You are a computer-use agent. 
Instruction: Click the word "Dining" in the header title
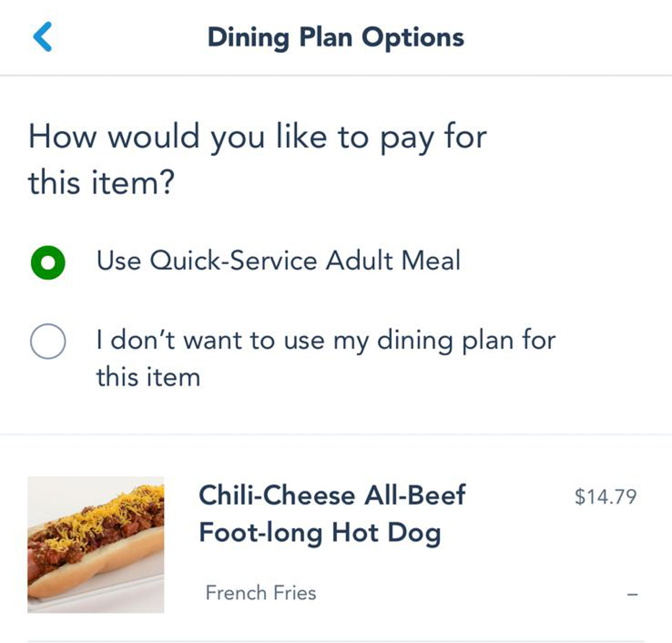pos(248,37)
